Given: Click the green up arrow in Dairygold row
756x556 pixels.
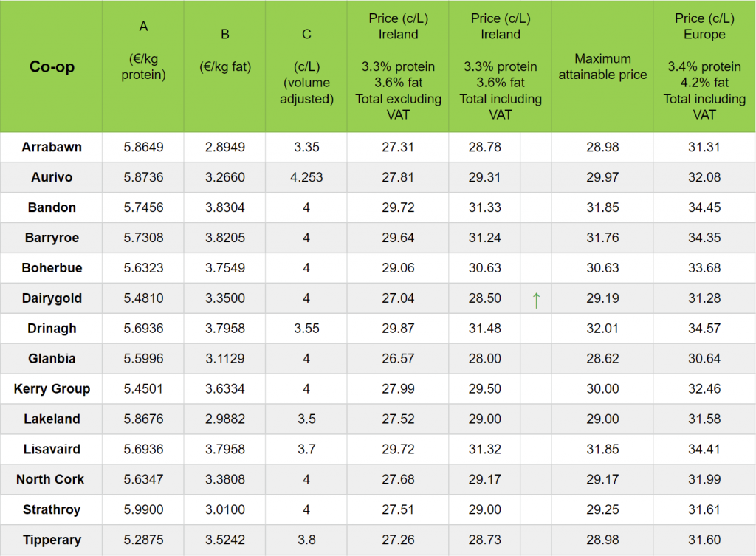Looking at the screenshot, I should coord(536,299).
